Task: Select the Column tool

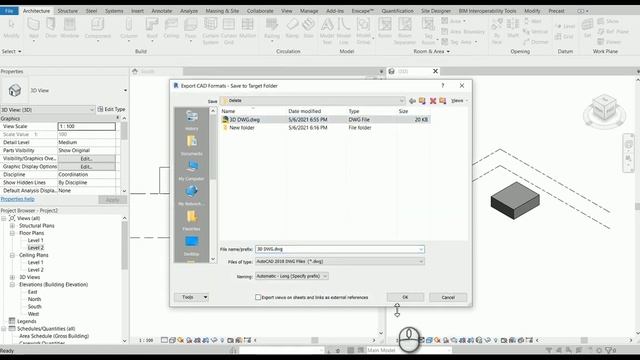Action: pyautogui.click(x=129, y=28)
